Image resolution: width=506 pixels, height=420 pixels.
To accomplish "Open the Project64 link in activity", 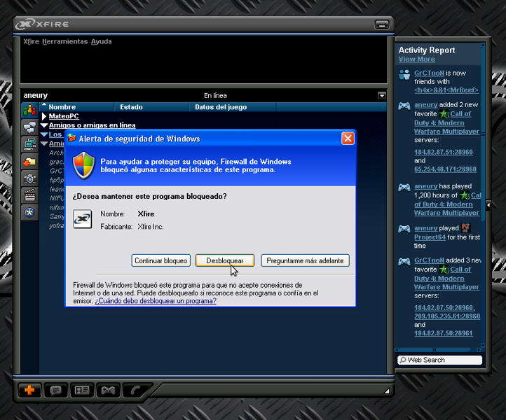I will pos(430,237).
